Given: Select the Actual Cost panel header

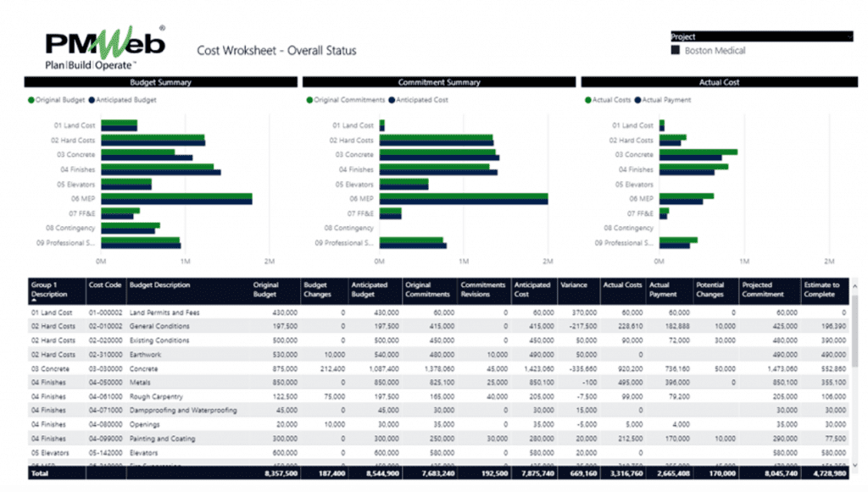Looking at the screenshot, I should point(722,82).
